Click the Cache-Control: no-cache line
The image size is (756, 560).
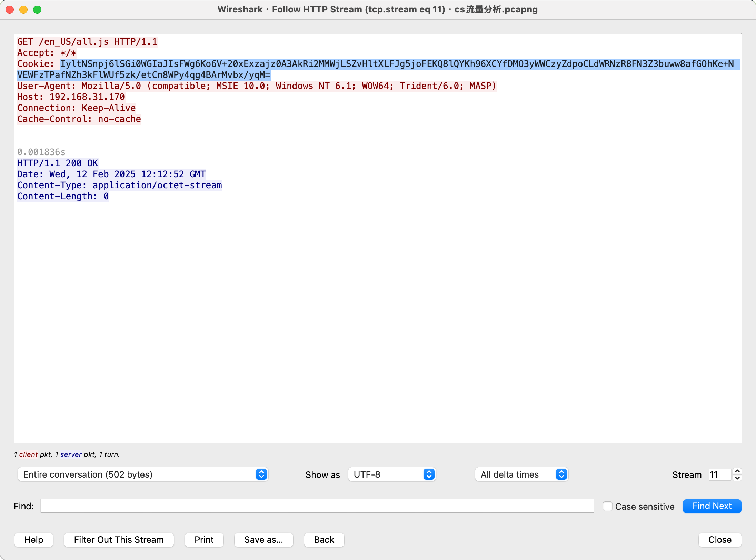[x=79, y=119]
